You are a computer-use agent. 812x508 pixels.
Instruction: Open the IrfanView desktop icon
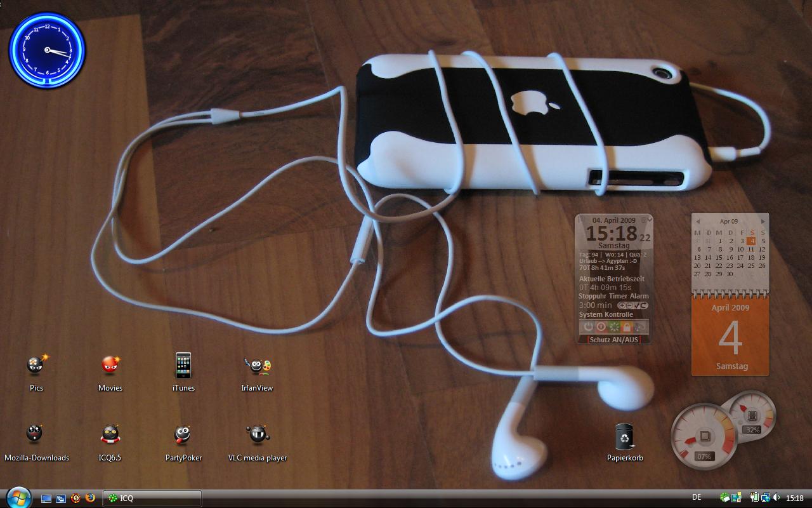pos(257,373)
